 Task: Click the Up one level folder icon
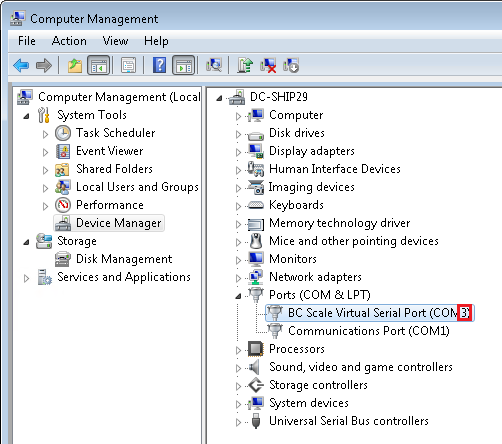pyautogui.click(x=75, y=65)
